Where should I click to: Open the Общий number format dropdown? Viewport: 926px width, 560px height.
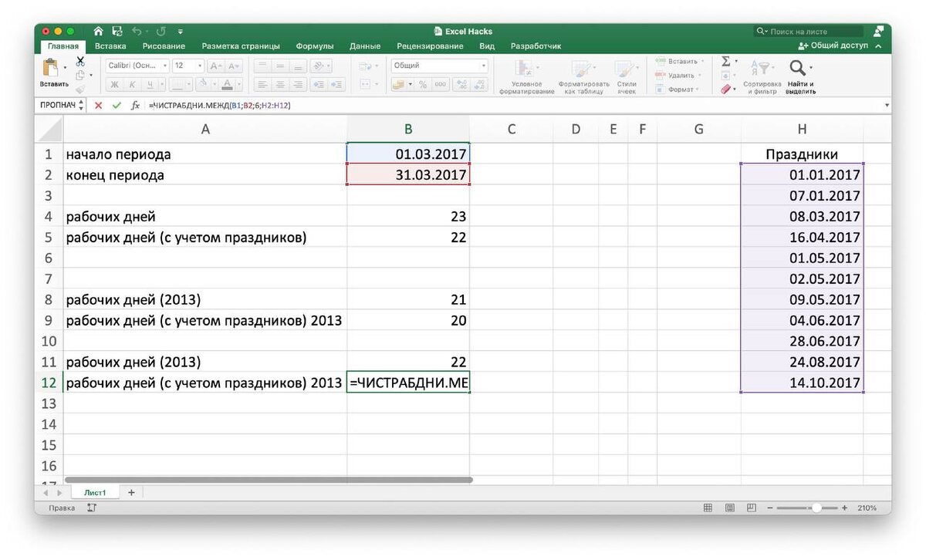[440, 66]
